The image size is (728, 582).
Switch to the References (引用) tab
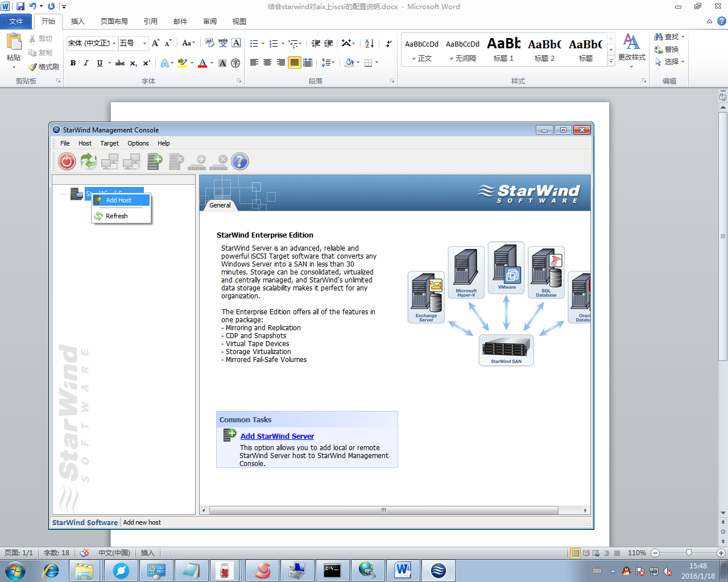pos(151,21)
